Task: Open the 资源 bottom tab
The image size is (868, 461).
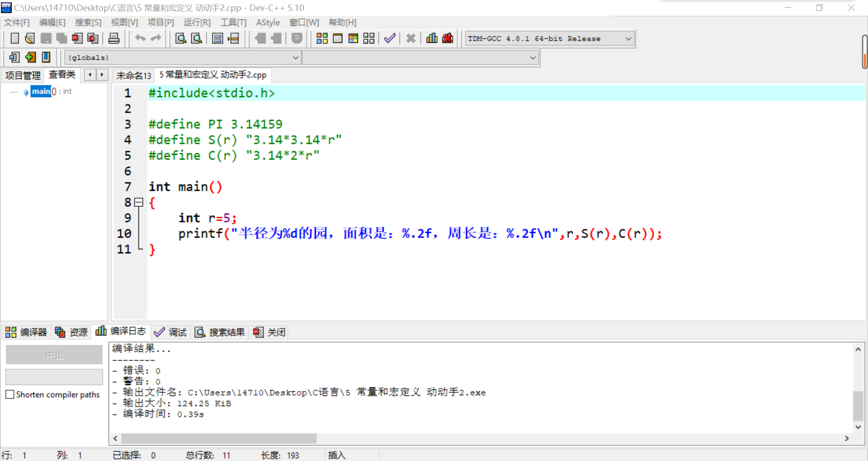Action: tap(71, 332)
